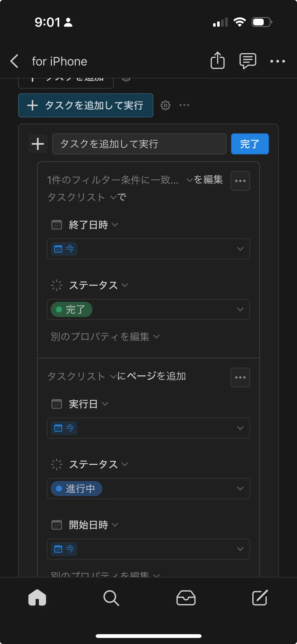
Task: Tap the plus icon beside button name field
Action: pyautogui.click(x=38, y=144)
